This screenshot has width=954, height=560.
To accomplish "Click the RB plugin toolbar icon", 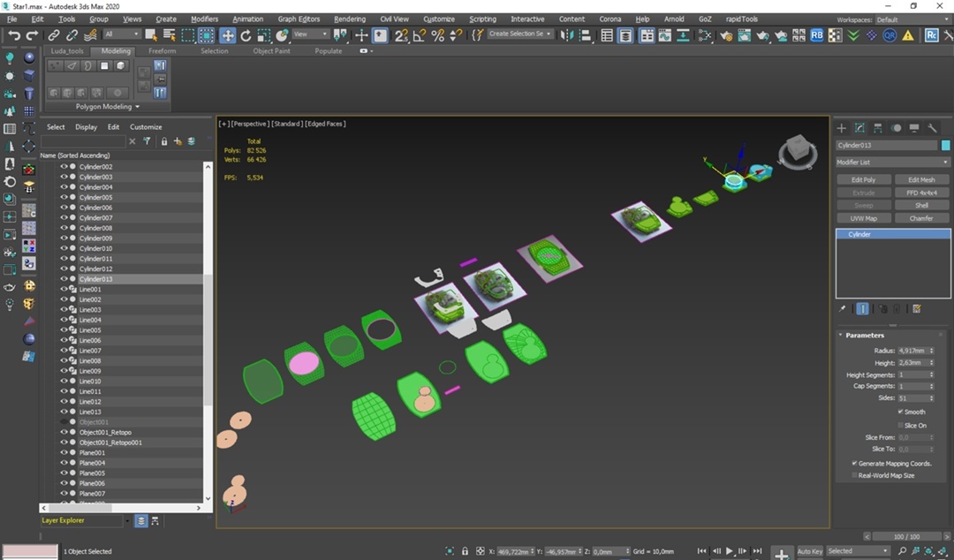I will point(816,35).
